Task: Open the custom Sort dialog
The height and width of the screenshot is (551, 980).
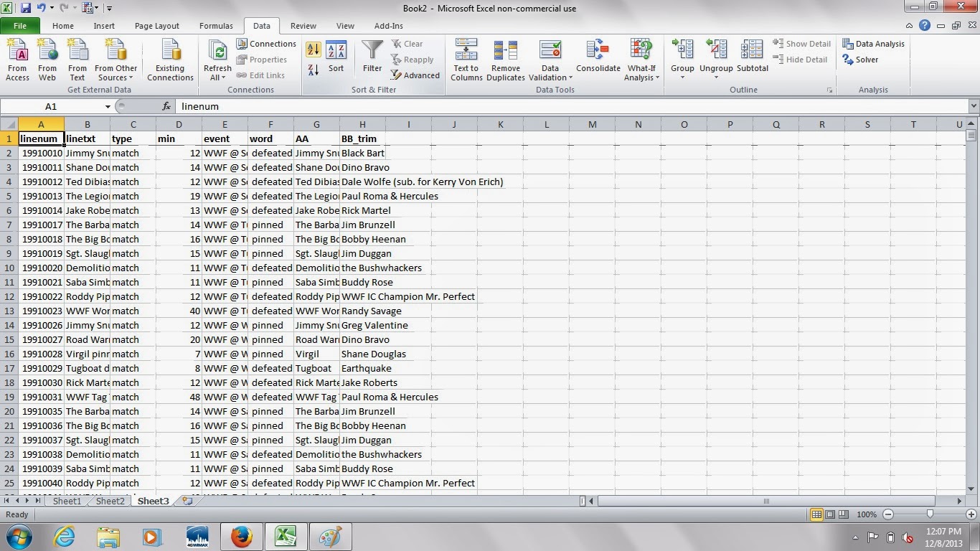Action: pyautogui.click(x=336, y=57)
